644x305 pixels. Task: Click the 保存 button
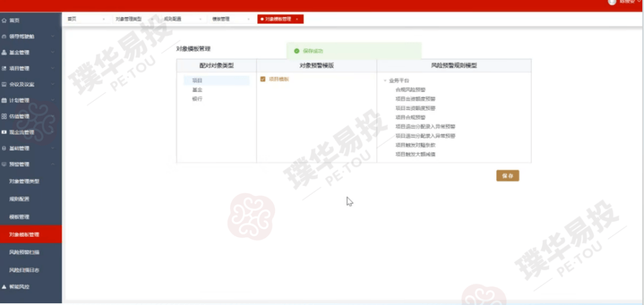click(507, 176)
